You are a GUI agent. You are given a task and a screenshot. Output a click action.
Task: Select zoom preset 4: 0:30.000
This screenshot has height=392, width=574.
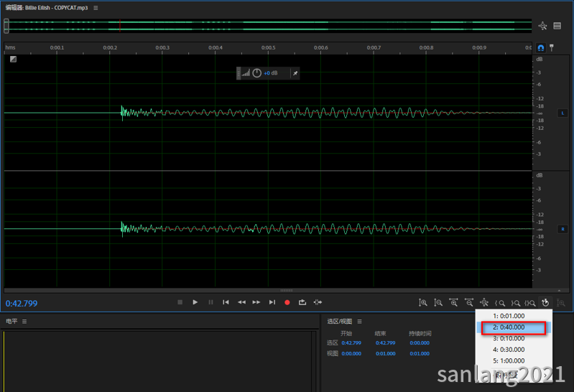click(514, 350)
